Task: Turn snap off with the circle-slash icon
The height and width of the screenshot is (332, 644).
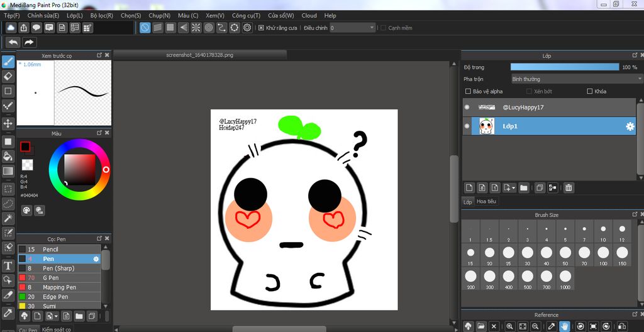Action: click(145, 28)
